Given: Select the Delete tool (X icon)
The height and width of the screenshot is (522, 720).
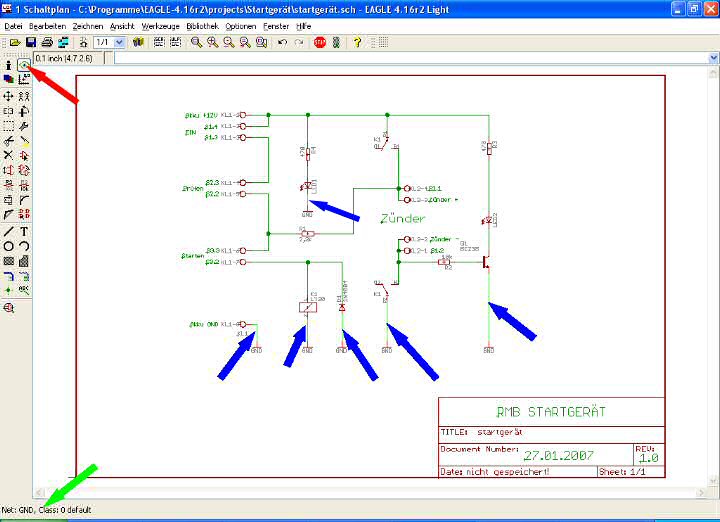Looking at the screenshot, I should [8, 156].
